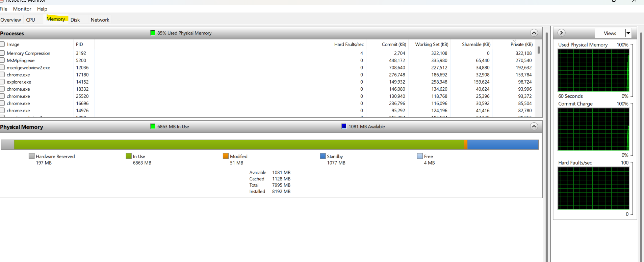Screen dimensions: 644x262
Task: Click the Commit Charge graph
Action: point(593,129)
